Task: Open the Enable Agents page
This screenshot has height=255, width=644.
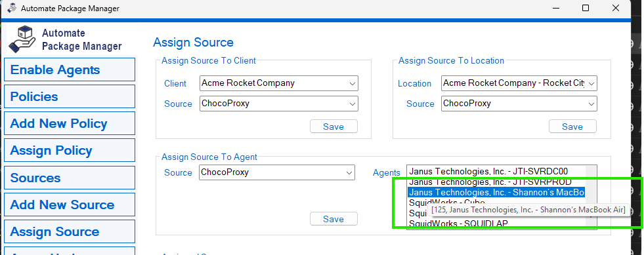Action: 70,69
